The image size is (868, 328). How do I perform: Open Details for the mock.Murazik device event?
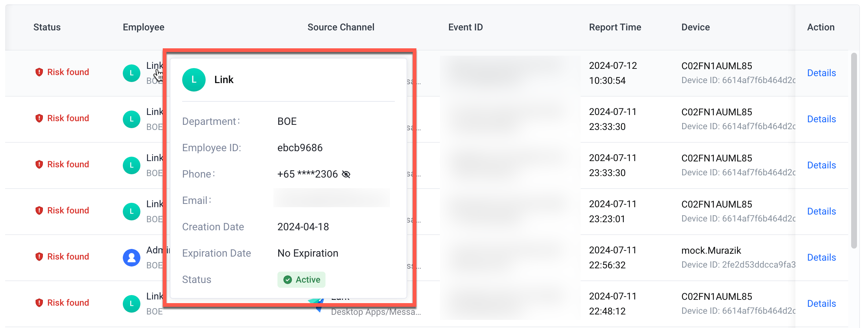821,257
